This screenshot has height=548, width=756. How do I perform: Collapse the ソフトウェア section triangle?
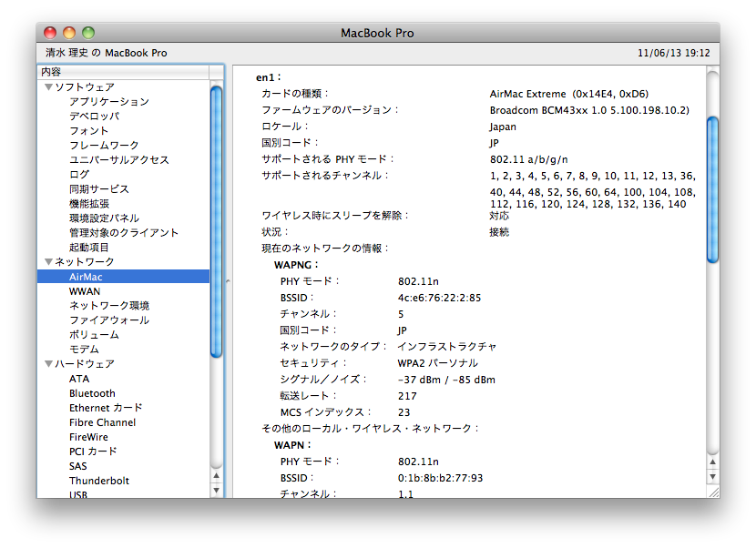tap(48, 87)
